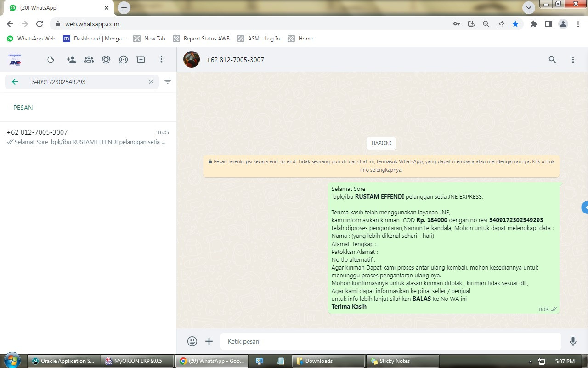
Task: Search within this chat magnifier icon
Action: tap(552, 60)
